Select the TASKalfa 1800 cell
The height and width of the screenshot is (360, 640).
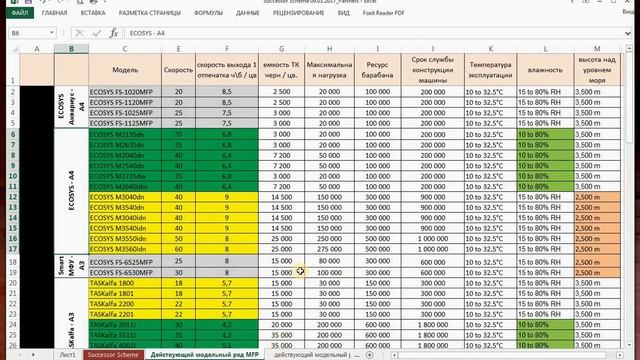125,283
